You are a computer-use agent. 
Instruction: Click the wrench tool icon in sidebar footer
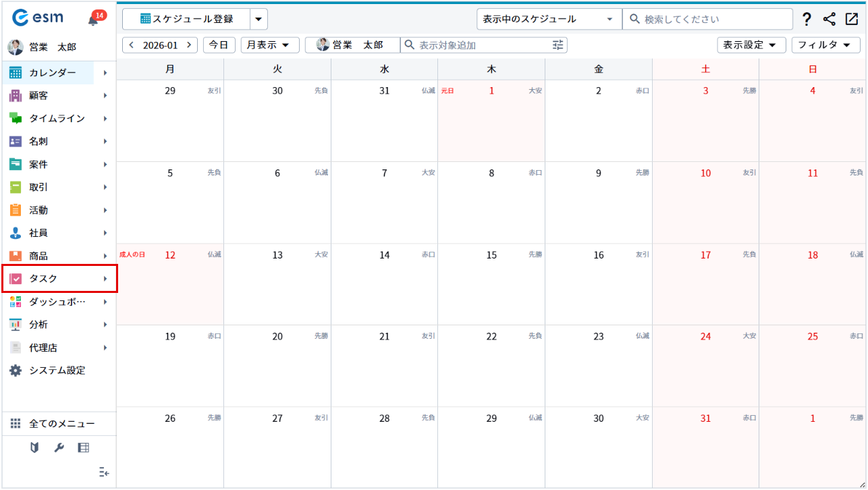(x=59, y=447)
